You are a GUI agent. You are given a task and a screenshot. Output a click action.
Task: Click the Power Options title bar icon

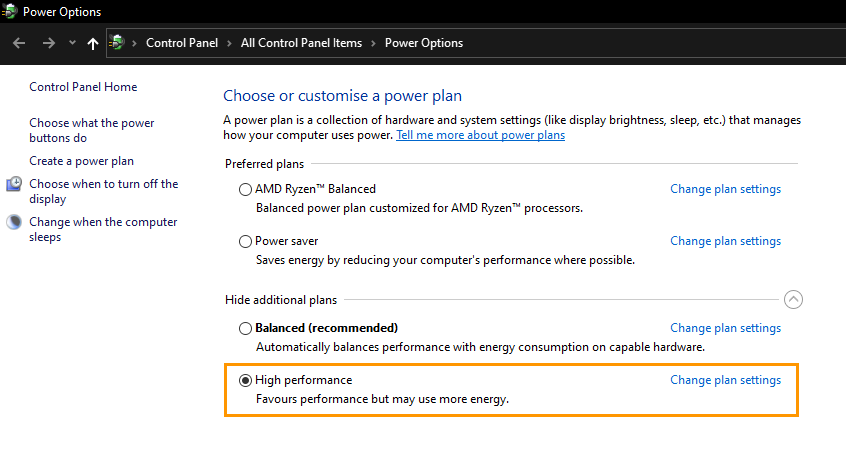[x=9, y=11]
